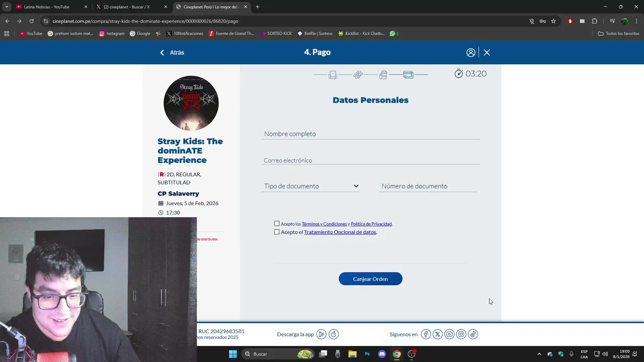Show hidden system tray icons
Viewport: 644px width, 362px height.
(539, 354)
